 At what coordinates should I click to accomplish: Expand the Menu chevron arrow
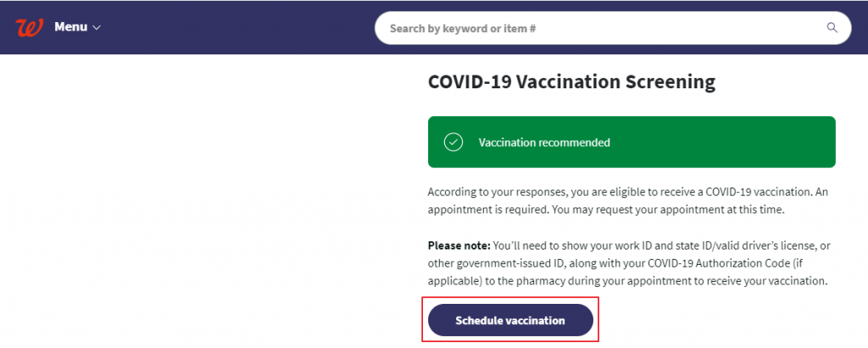coord(97,28)
